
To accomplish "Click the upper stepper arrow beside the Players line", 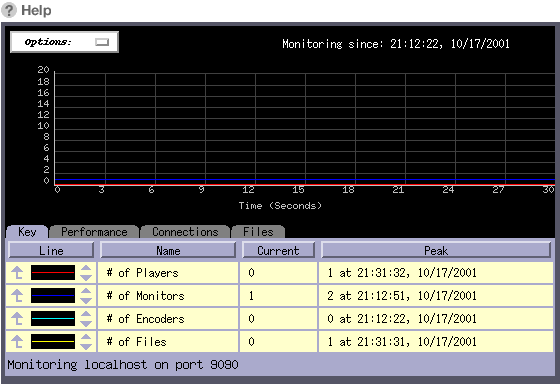I will [86, 268].
